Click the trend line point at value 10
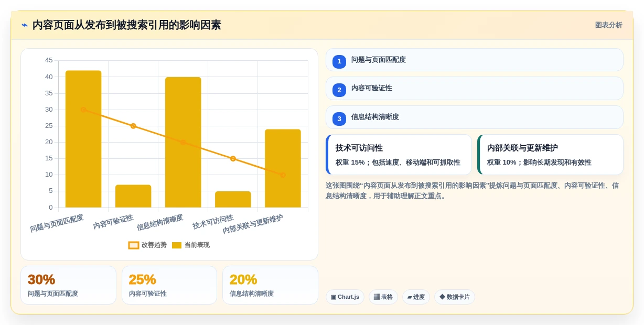The image size is (644, 325). [x=283, y=175]
